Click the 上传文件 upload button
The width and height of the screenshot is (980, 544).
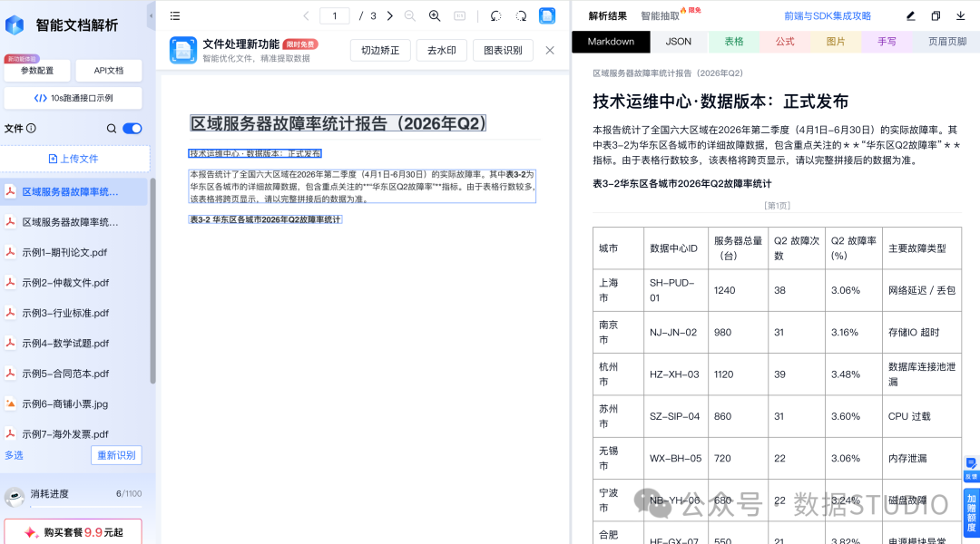click(74, 159)
